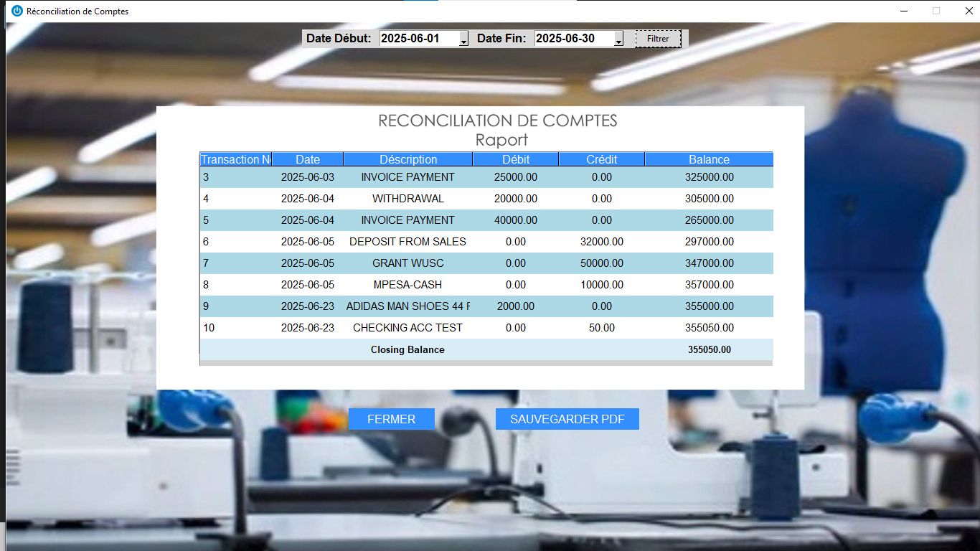The width and height of the screenshot is (980, 551).
Task: Click the Déscription column header
Action: pos(408,159)
